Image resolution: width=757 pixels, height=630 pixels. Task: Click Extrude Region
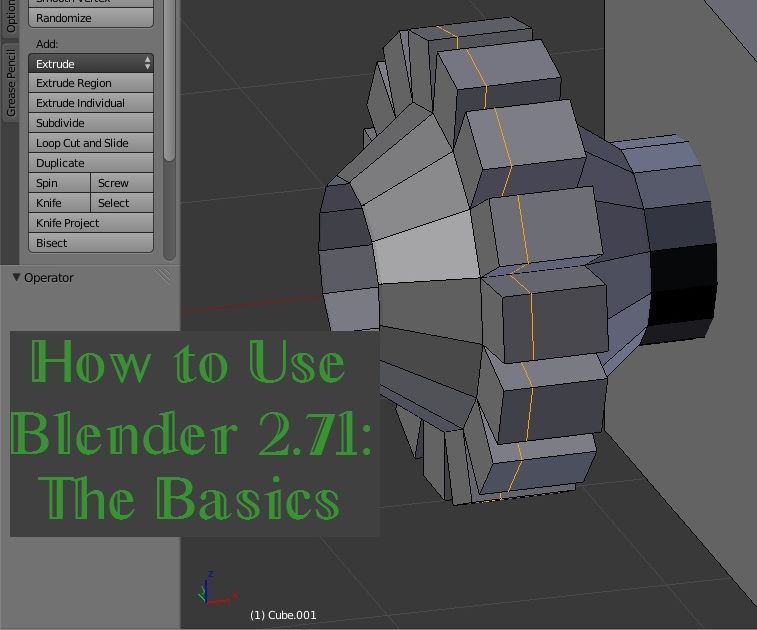coord(91,83)
